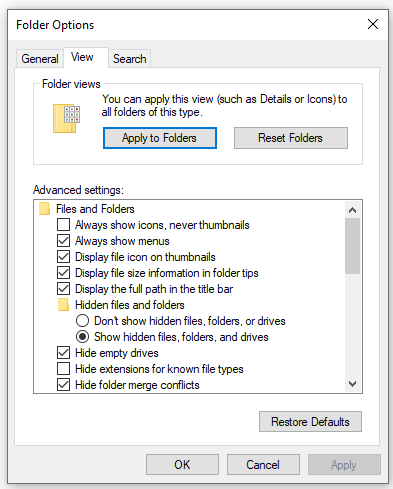Click Apply to Folders button
Image resolution: width=393 pixels, height=489 pixels.
click(160, 138)
